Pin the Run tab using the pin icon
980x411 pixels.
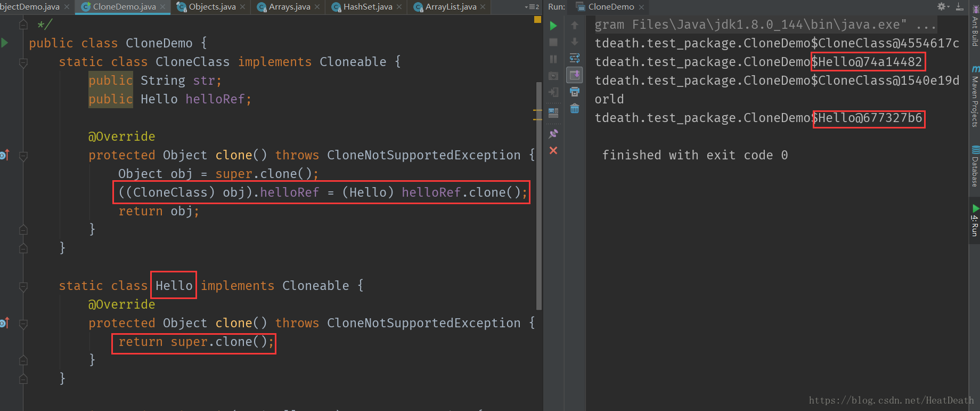[553, 134]
